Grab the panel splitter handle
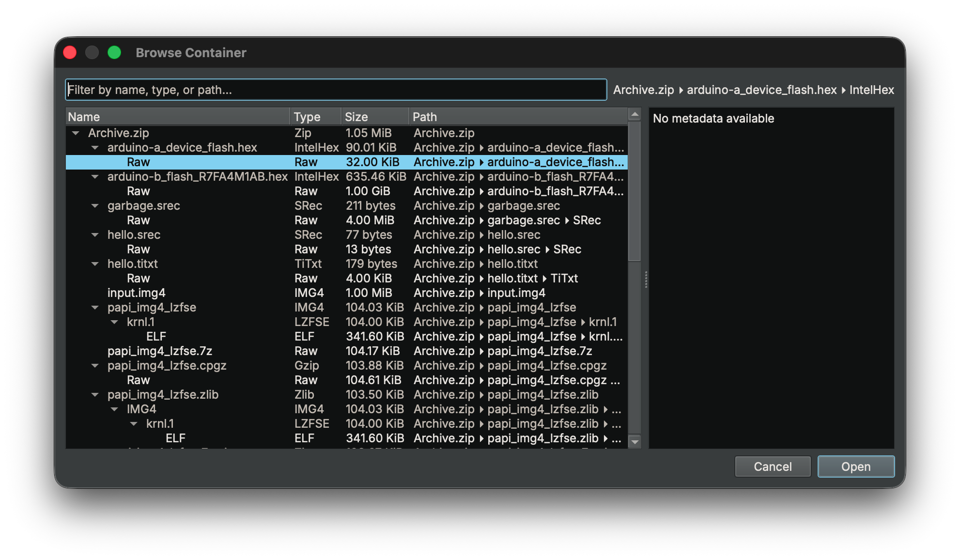 pyautogui.click(x=646, y=280)
